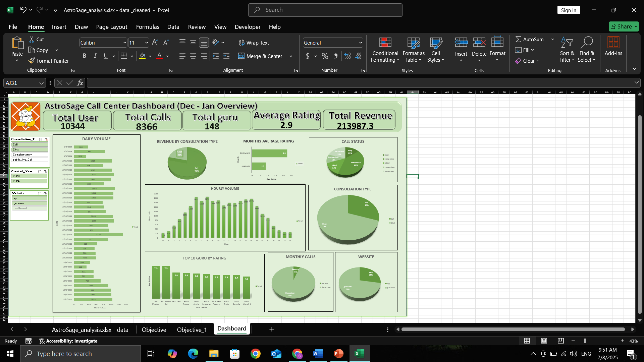Screen dimensions: 644x362
Task: Toggle the 2024 filter in Created_Year slicer
Action: (29, 181)
